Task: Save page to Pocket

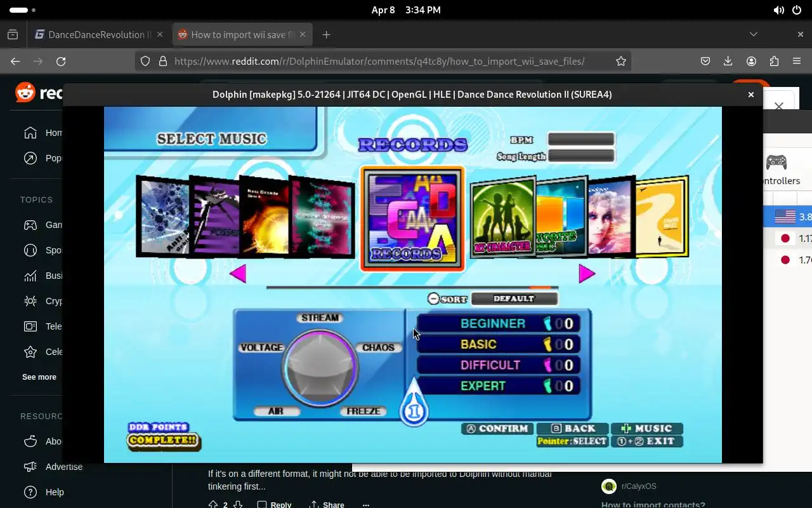Action: point(705,62)
